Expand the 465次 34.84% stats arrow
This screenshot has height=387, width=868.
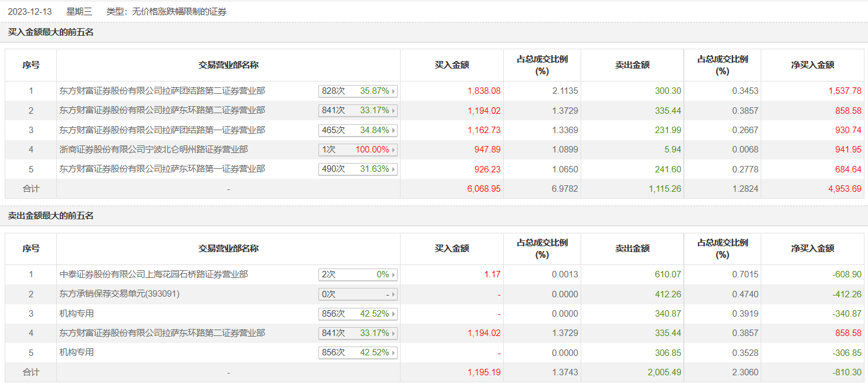(x=394, y=130)
